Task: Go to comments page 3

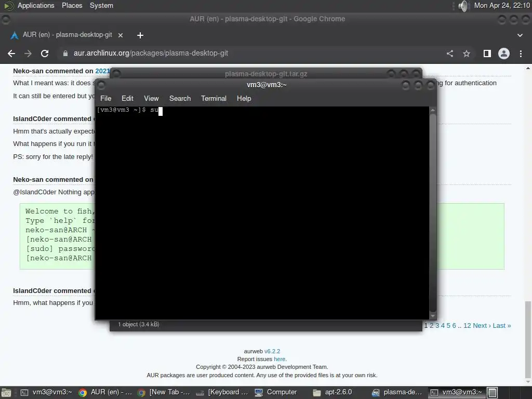Action: 437,326
